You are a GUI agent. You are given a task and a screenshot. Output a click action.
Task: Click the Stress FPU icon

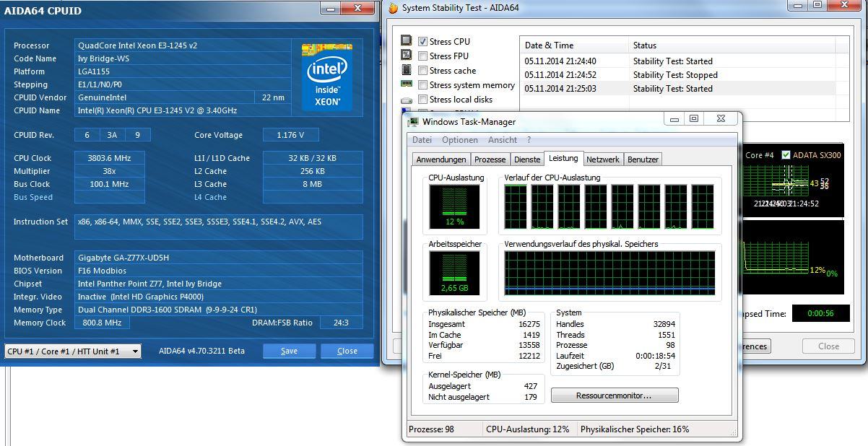(x=407, y=56)
